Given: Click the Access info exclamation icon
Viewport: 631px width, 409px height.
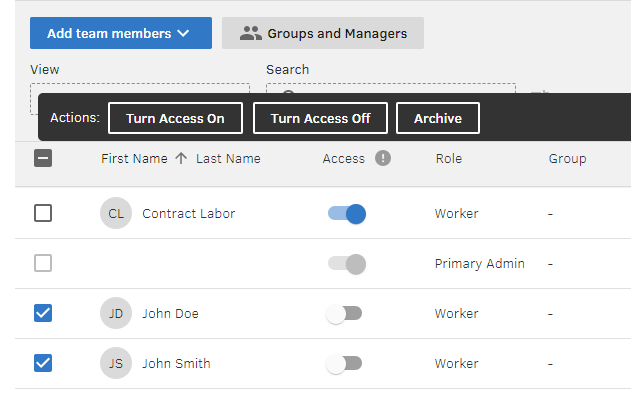Looking at the screenshot, I should tap(383, 158).
